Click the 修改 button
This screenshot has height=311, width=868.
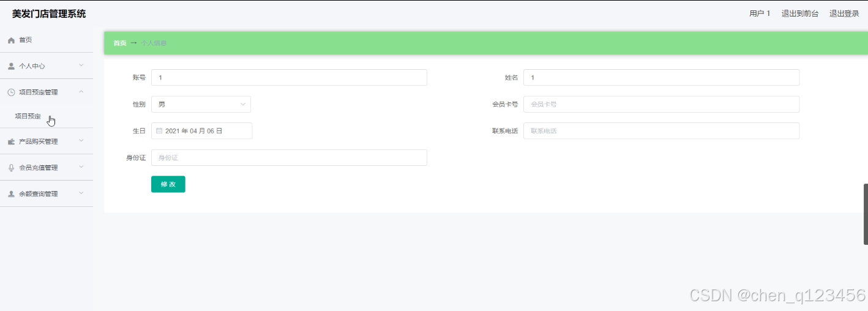pyautogui.click(x=168, y=184)
